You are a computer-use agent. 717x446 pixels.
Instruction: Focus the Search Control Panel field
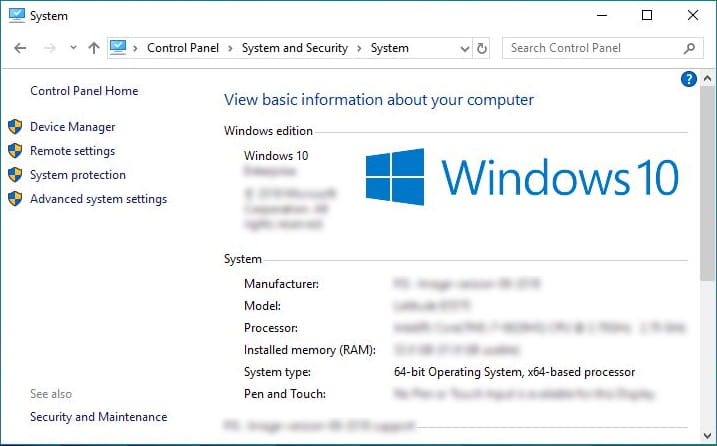pos(602,48)
